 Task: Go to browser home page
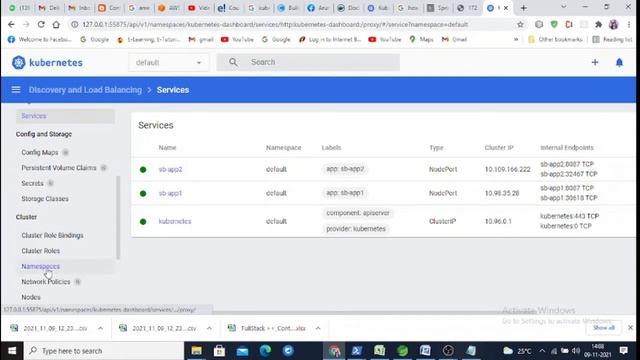pyautogui.click(x=56, y=24)
